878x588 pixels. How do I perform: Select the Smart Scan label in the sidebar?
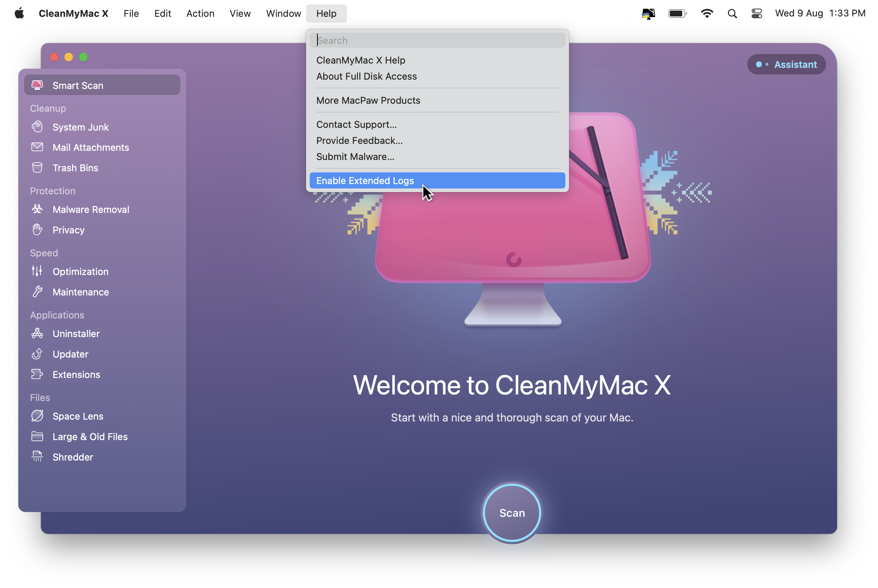point(78,85)
